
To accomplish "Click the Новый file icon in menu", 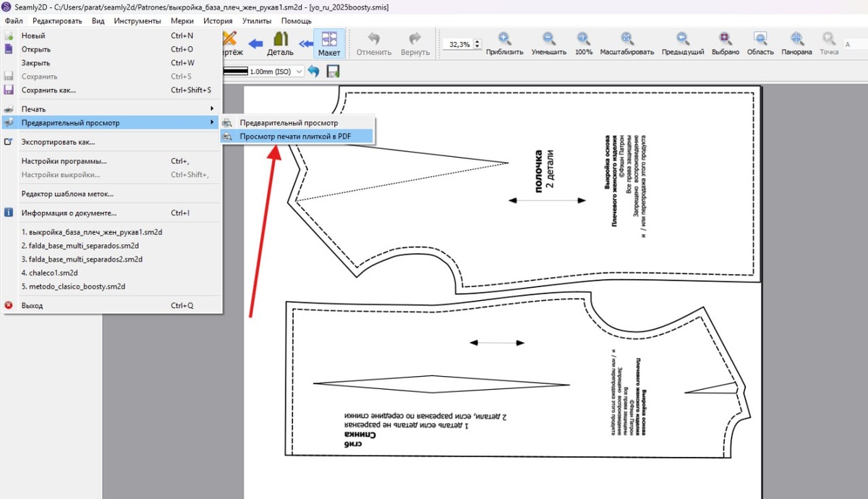I will [x=9, y=35].
